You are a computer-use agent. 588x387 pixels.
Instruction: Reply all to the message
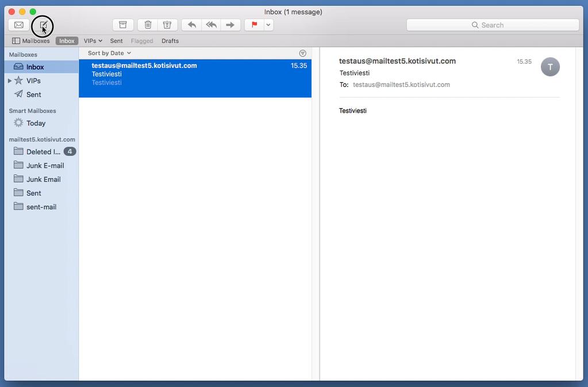click(x=211, y=25)
